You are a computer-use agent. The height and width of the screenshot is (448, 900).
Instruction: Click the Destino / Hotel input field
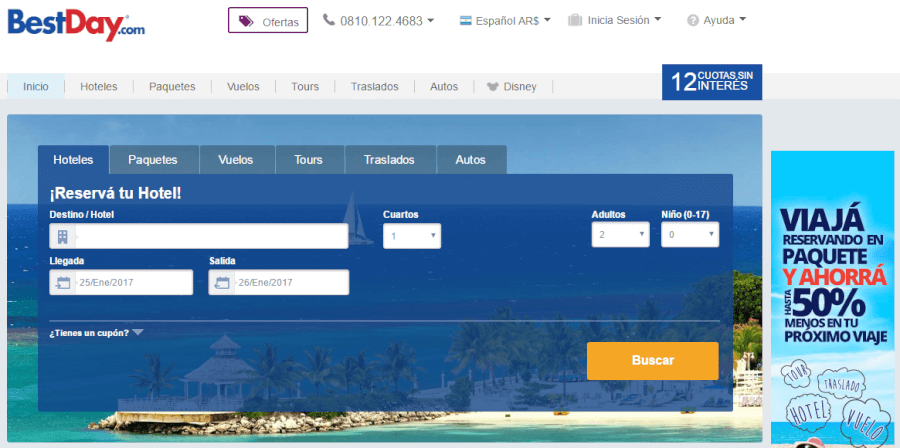point(210,236)
